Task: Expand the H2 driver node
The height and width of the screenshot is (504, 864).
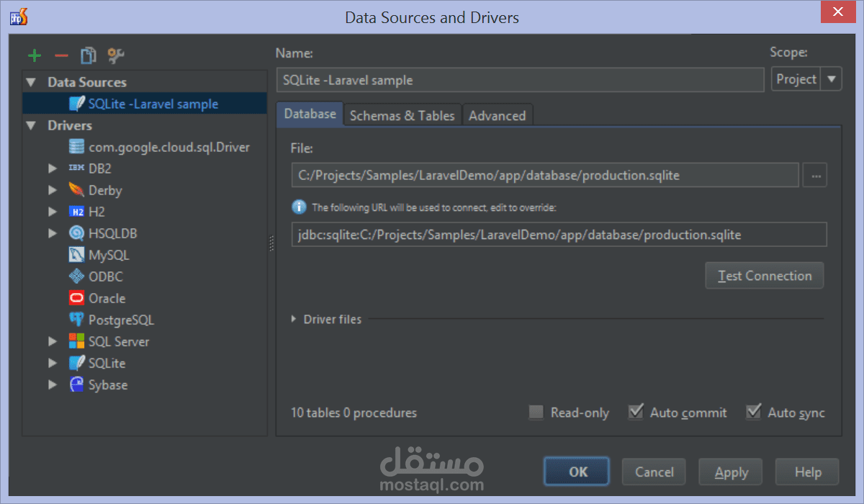Action: [53, 212]
